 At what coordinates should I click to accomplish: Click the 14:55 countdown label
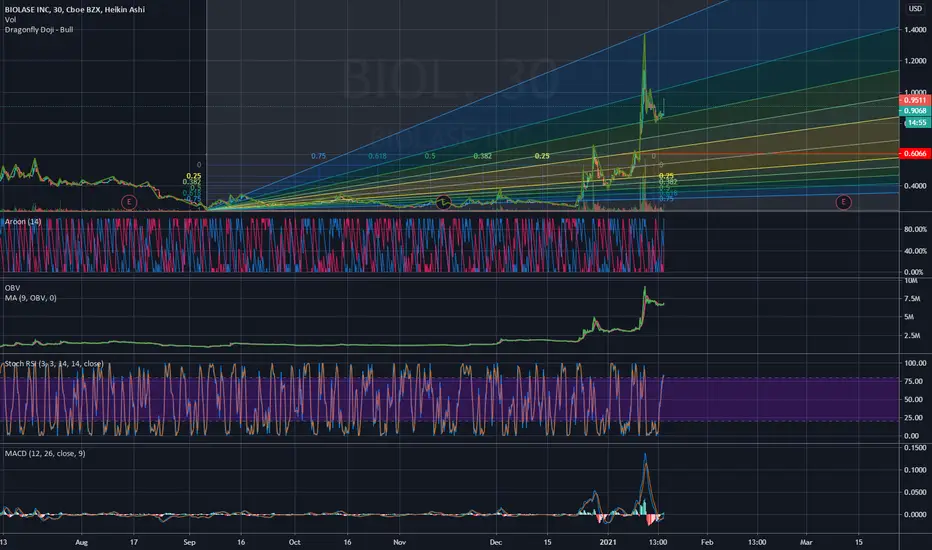tap(917, 122)
